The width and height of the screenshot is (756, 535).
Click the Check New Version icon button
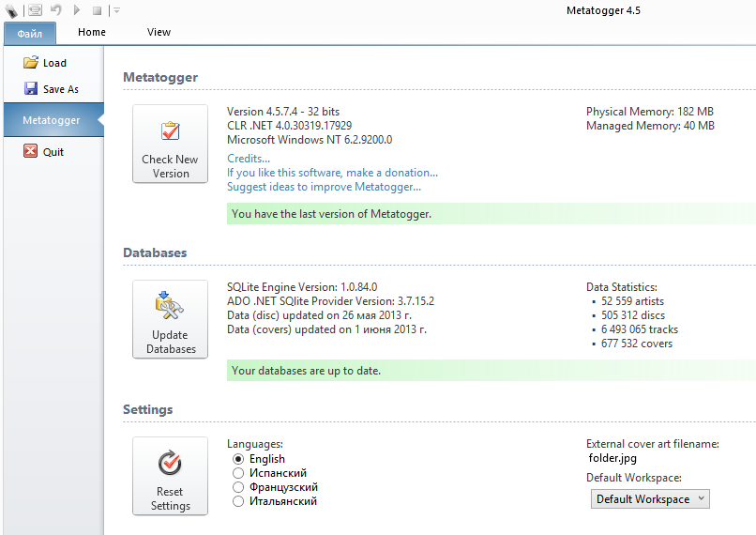[170, 144]
